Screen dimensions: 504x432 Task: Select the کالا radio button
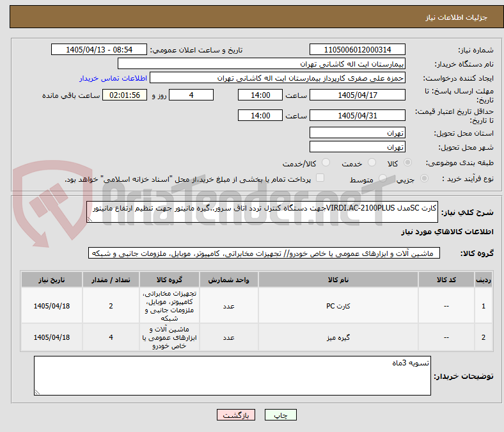407,163
